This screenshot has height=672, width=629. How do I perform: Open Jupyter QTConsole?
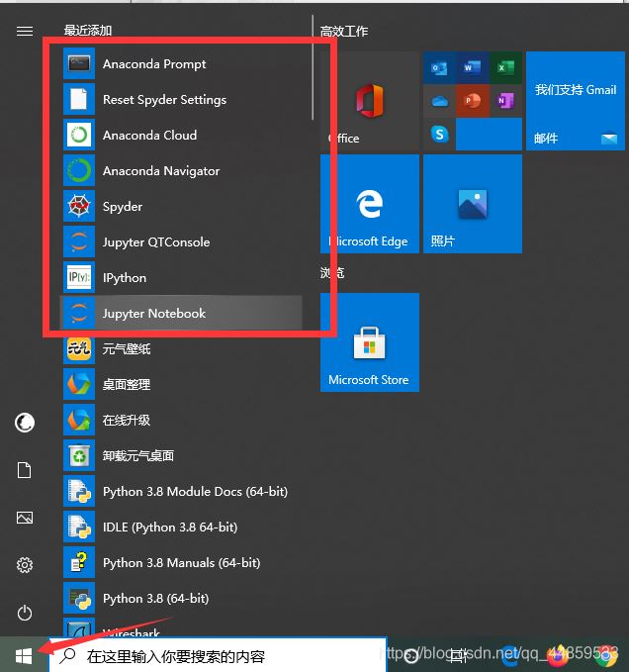[x=155, y=242]
